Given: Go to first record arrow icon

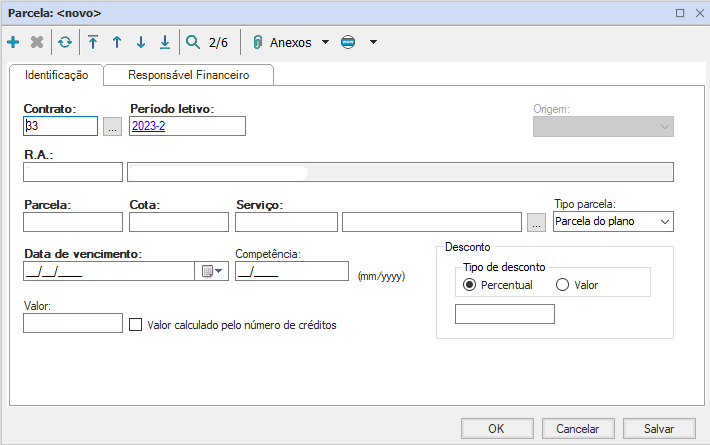Looking at the screenshot, I should (93, 43).
